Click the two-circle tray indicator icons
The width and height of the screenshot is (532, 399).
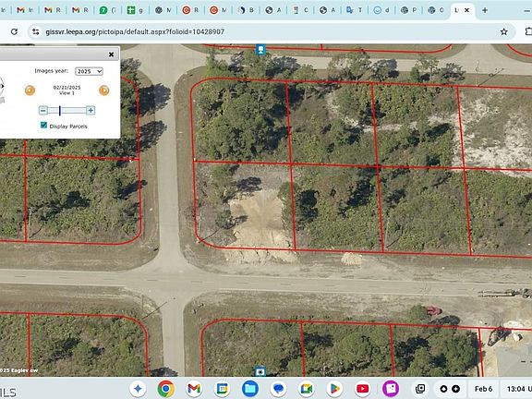click(x=450, y=389)
